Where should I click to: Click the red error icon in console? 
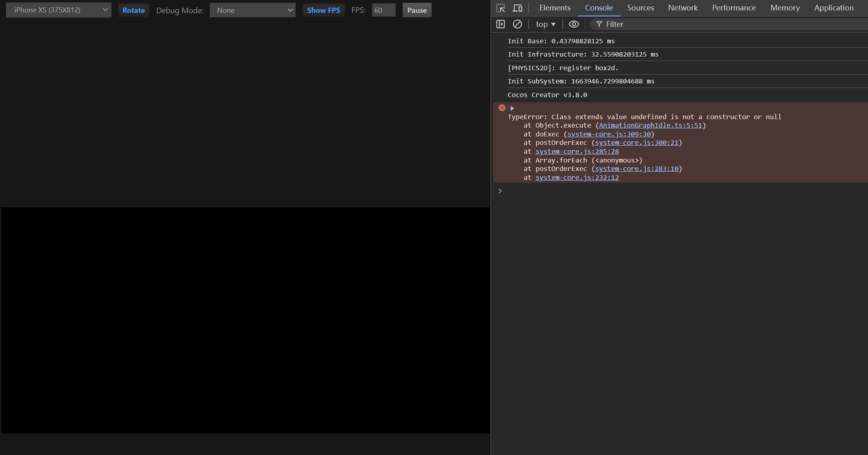502,108
